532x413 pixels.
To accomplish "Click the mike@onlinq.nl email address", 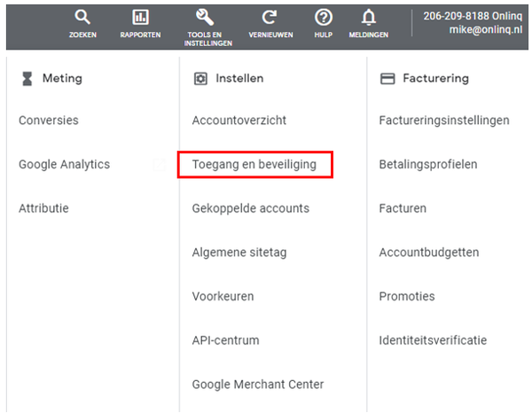I will 486,30.
